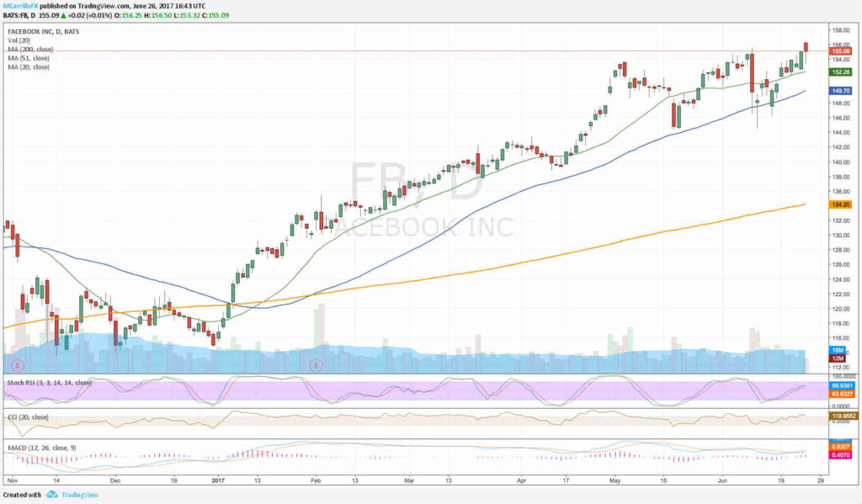Image resolution: width=862 pixels, height=504 pixels.
Task: Click the 29 label at the date axis end
Action: click(821, 480)
